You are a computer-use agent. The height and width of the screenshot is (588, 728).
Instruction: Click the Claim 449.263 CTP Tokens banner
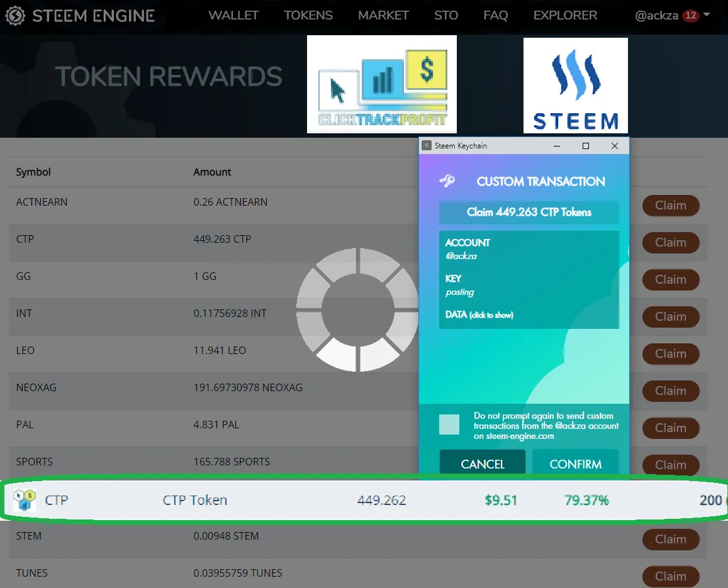coord(529,212)
